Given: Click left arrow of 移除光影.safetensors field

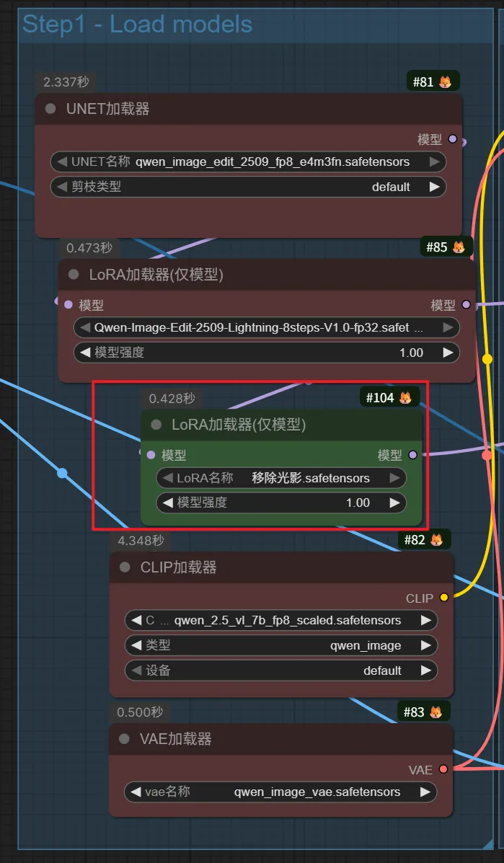Looking at the screenshot, I should click(x=167, y=478).
